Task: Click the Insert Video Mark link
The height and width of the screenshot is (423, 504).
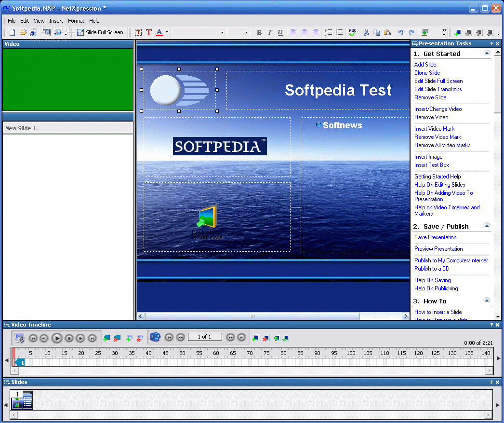Action: point(434,129)
